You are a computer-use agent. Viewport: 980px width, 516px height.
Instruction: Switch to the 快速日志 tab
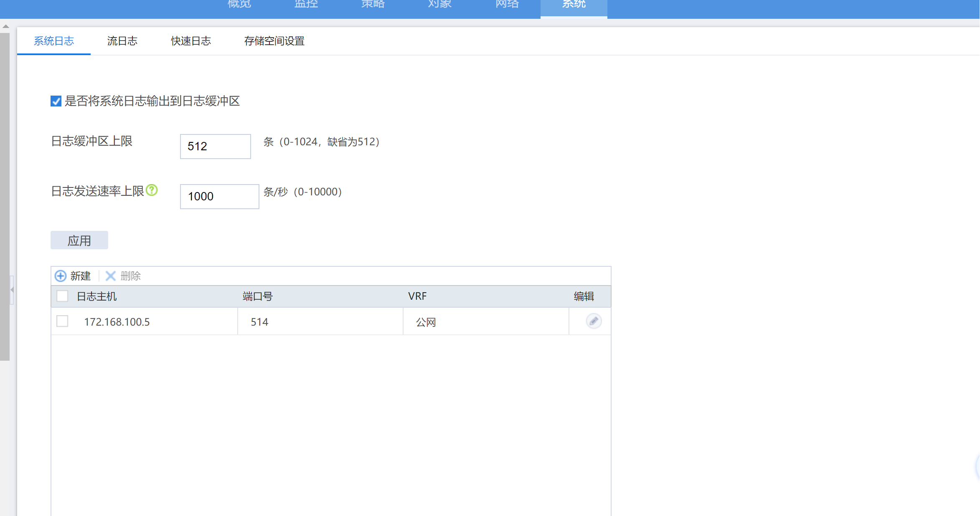191,41
